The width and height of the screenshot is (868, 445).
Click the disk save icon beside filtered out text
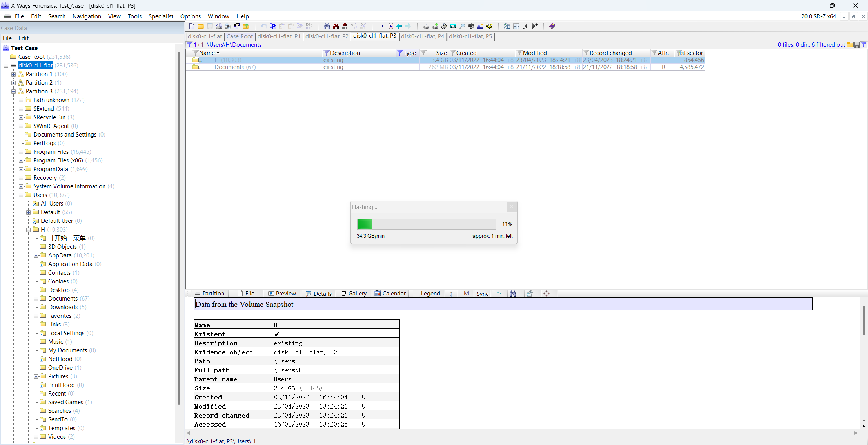857,45
